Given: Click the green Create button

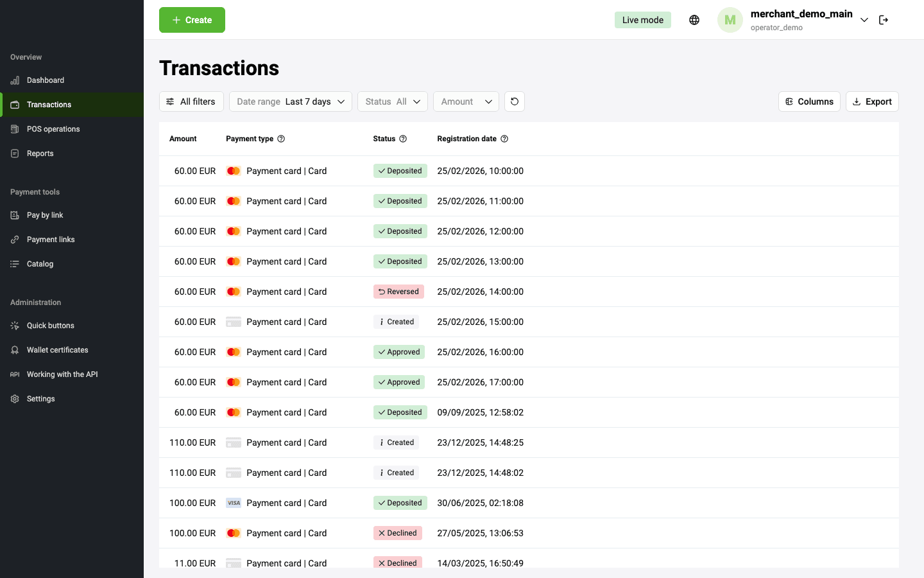Looking at the screenshot, I should pyautogui.click(x=192, y=20).
